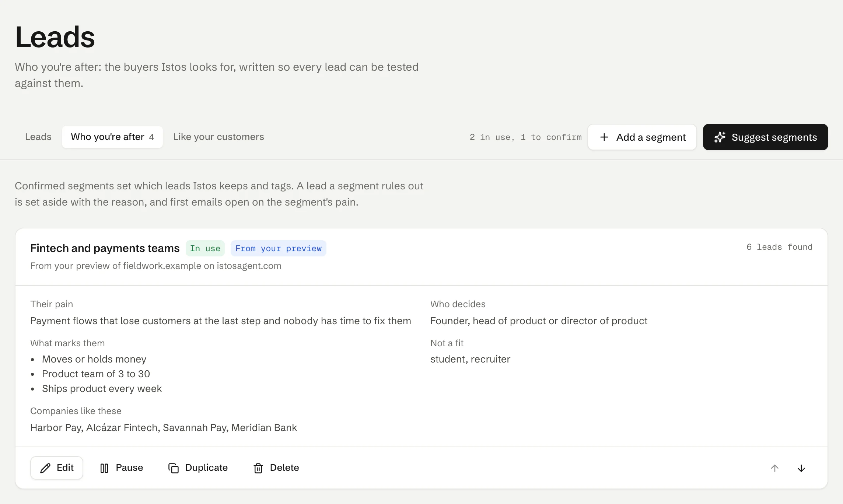This screenshot has width=843, height=504.
Task: Click the 'Who decides' label
Action: tap(458, 304)
